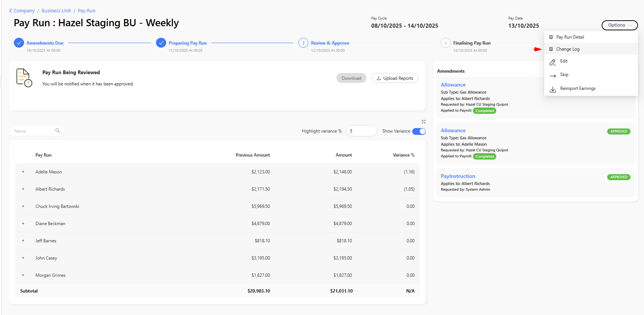The height and width of the screenshot is (315, 644).
Task: Click Chuck Irving Bartowski previous amount $5,969.50
Action: tap(261, 206)
